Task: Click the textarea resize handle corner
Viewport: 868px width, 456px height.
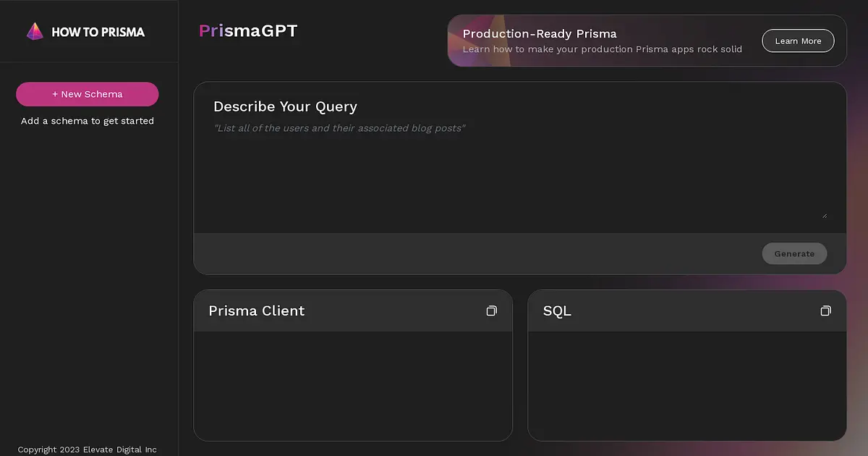Action: [x=824, y=215]
